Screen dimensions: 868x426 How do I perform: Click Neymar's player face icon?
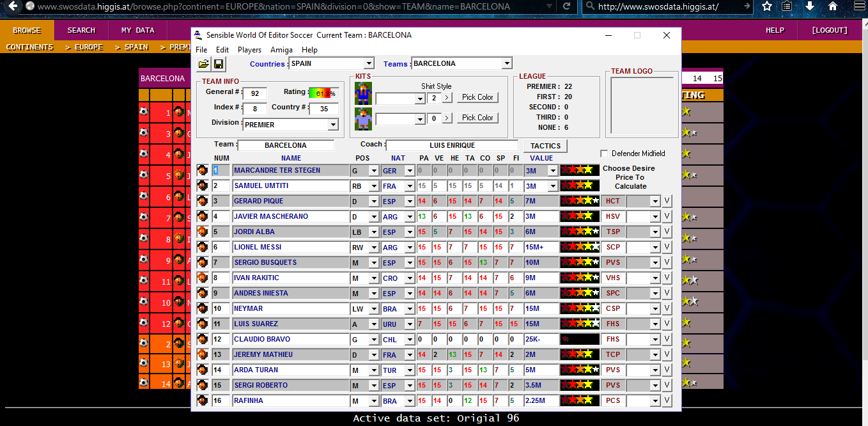pos(203,308)
